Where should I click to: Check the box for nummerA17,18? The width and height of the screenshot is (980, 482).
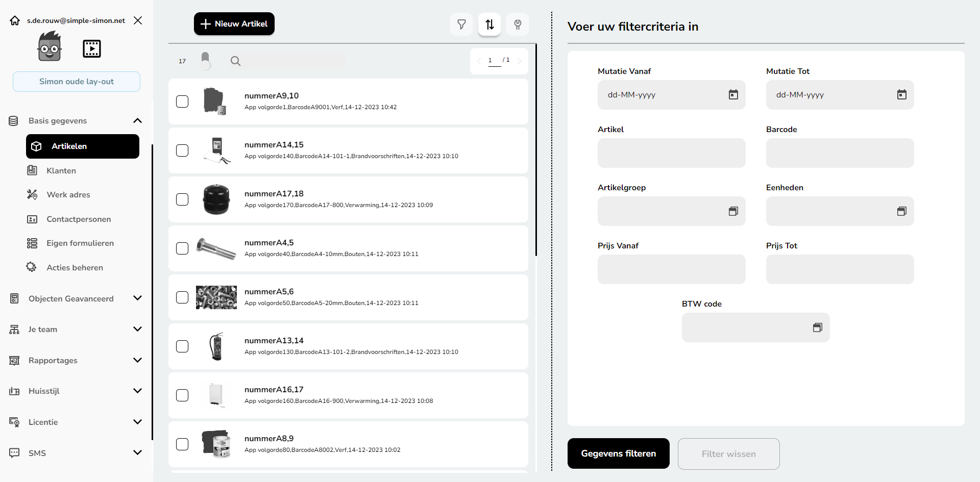[x=182, y=199]
